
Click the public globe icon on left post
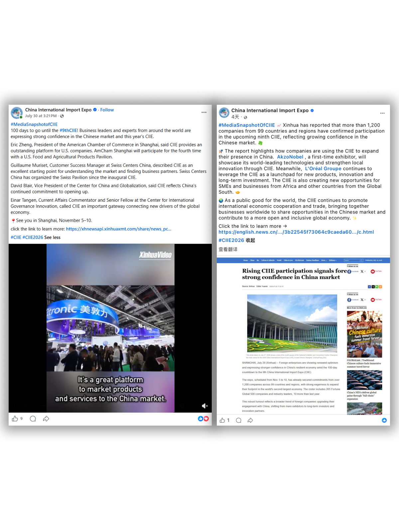62,116
